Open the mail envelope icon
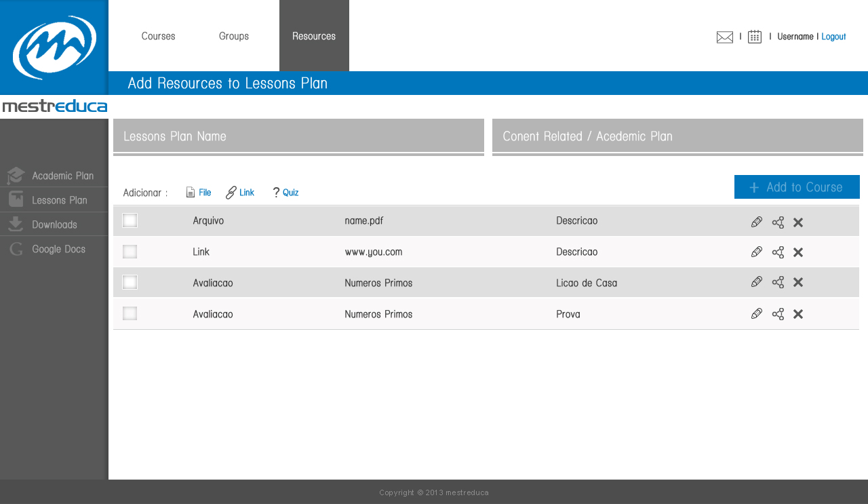The height and width of the screenshot is (504, 868). coord(725,37)
